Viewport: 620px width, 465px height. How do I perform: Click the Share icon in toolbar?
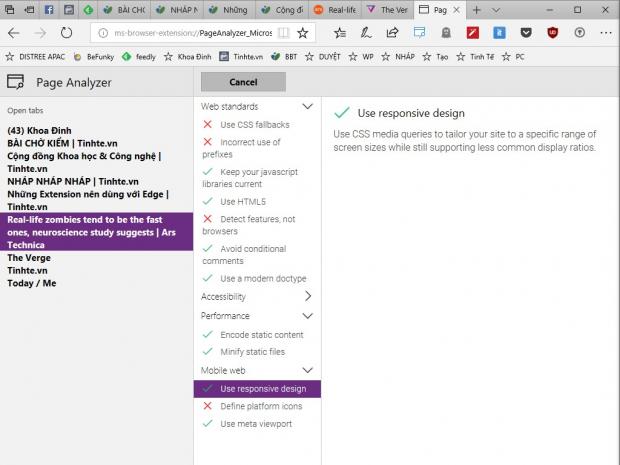tap(393, 32)
